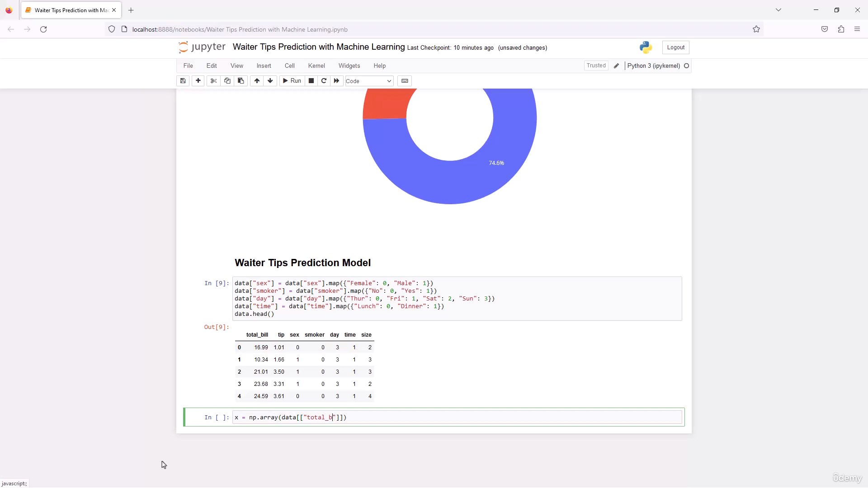This screenshot has height=488, width=868.
Task: Copy the selected cells using the toolbar icon
Action: tap(227, 81)
